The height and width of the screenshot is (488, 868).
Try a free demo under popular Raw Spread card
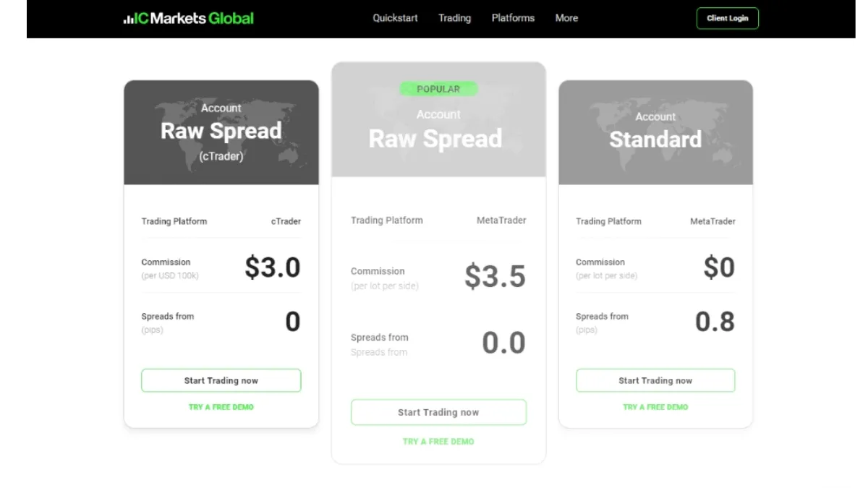[438, 441]
